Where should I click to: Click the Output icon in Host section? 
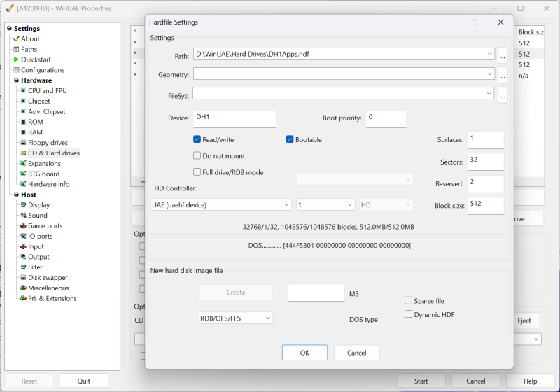tap(23, 257)
